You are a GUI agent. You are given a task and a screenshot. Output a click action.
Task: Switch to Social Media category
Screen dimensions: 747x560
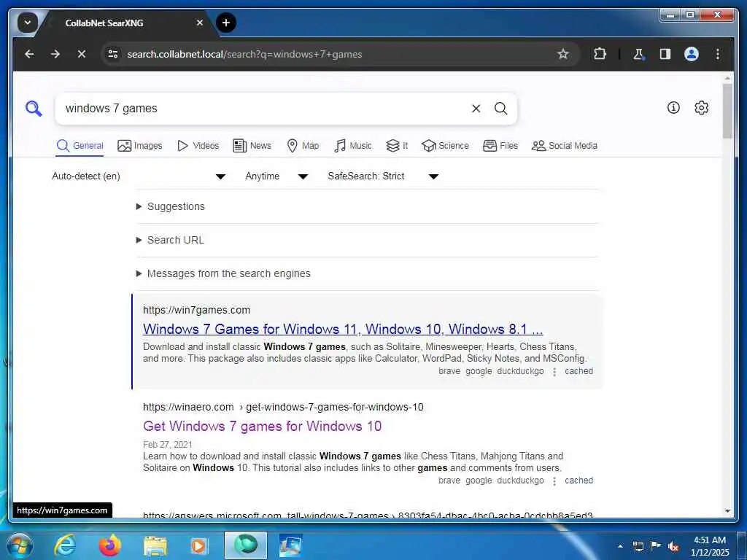coord(564,146)
